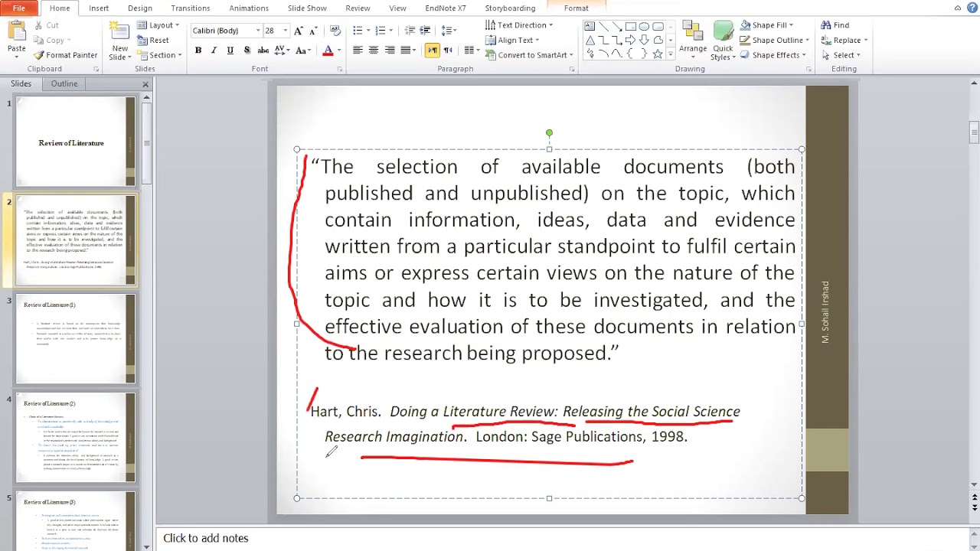Toggle Align Text Left

(358, 51)
